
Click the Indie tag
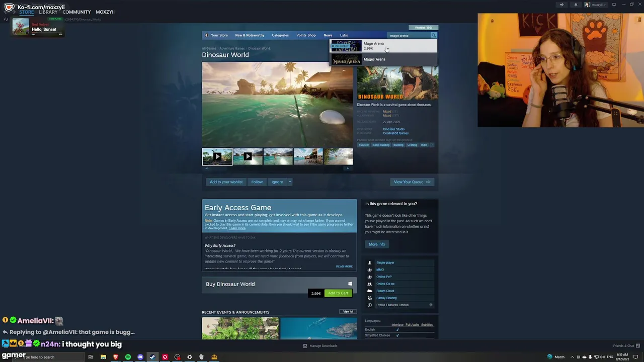(x=424, y=145)
